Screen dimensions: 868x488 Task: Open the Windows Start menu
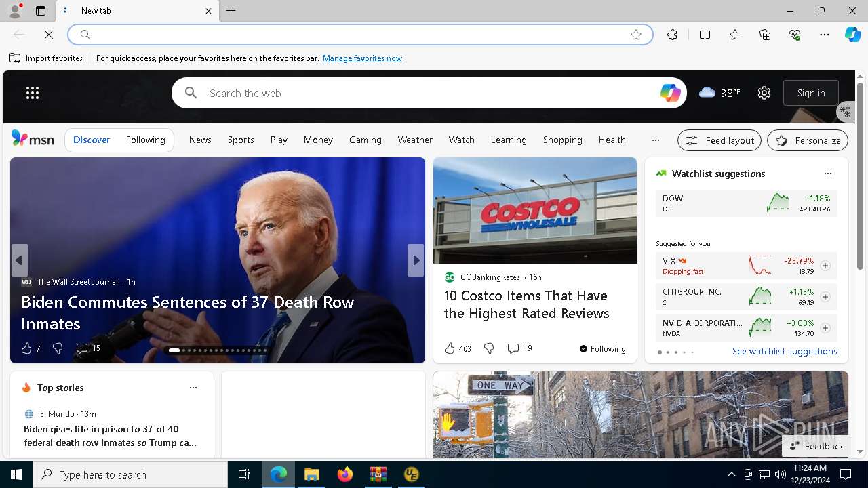point(16,474)
